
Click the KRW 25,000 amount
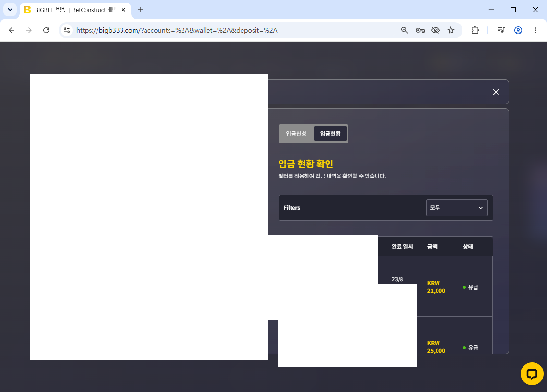436,347
